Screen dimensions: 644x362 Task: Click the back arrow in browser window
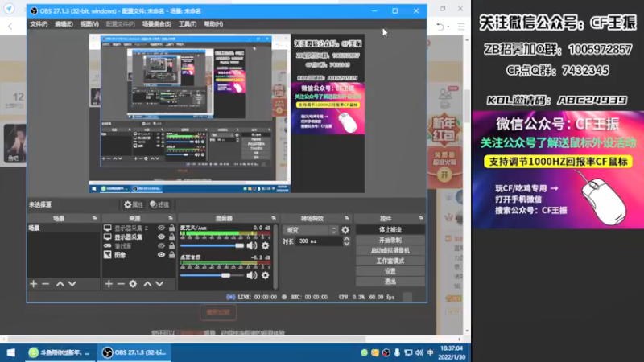pyautogui.click(x=10, y=27)
